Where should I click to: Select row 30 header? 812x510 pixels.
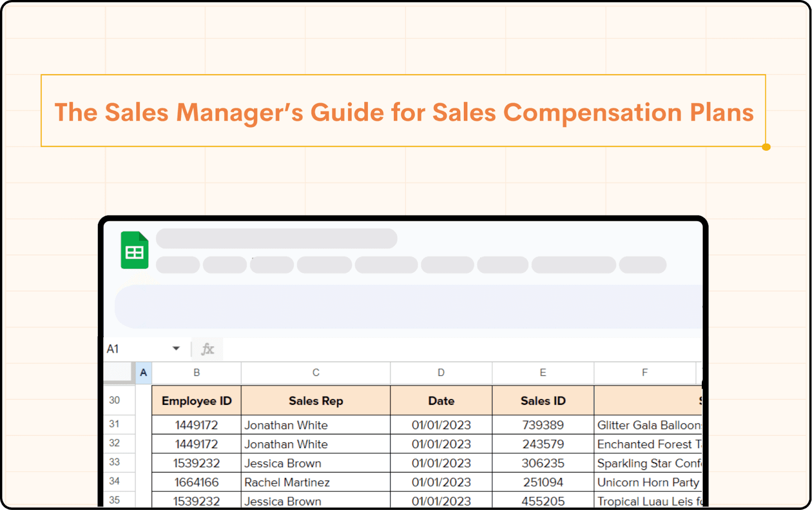click(x=119, y=400)
